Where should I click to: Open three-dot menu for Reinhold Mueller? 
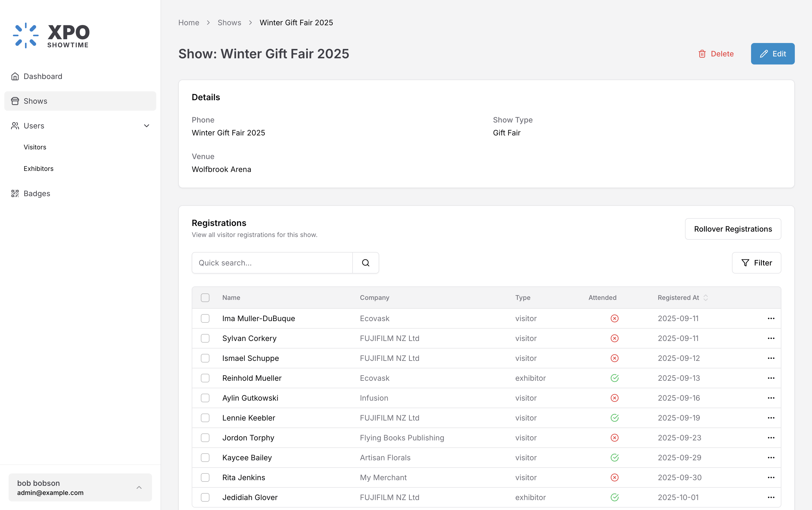(x=771, y=378)
